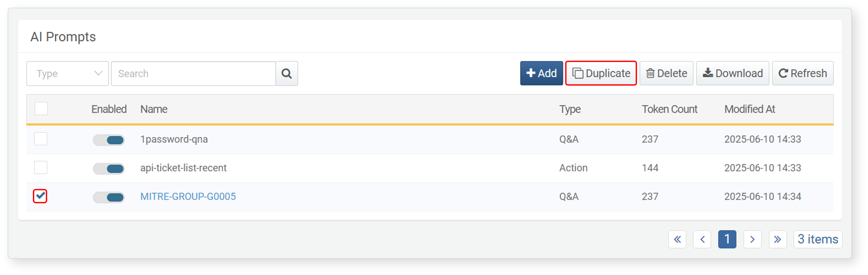The image size is (868, 275).
Task: Duplicate the selected prompt
Action: click(x=601, y=73)
